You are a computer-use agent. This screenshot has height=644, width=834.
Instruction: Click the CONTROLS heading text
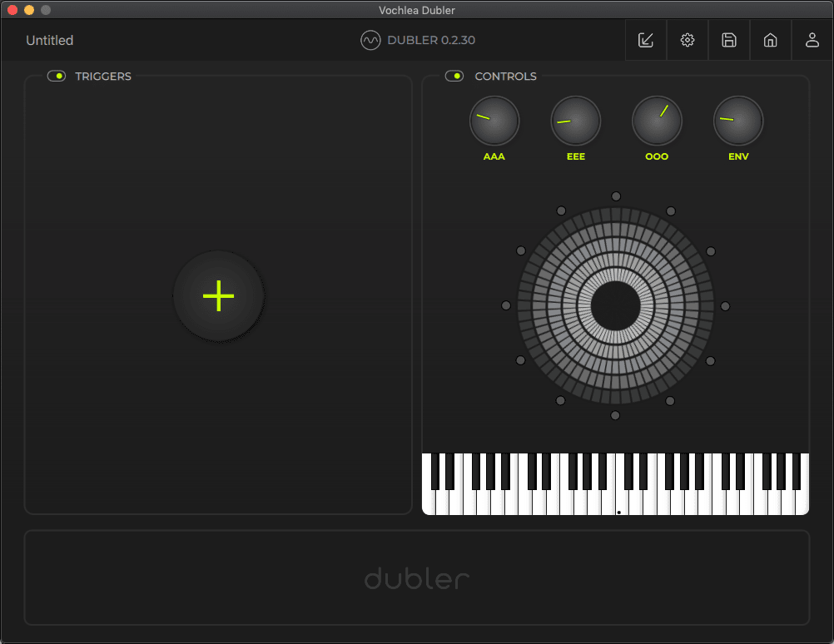pyautogui.click(x=505, y=76)
